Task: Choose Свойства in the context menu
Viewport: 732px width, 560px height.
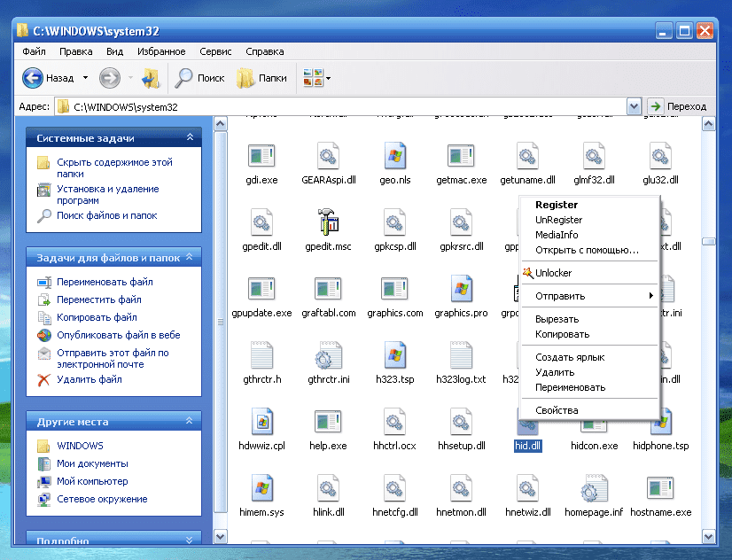Action: (x=589, y=410)
